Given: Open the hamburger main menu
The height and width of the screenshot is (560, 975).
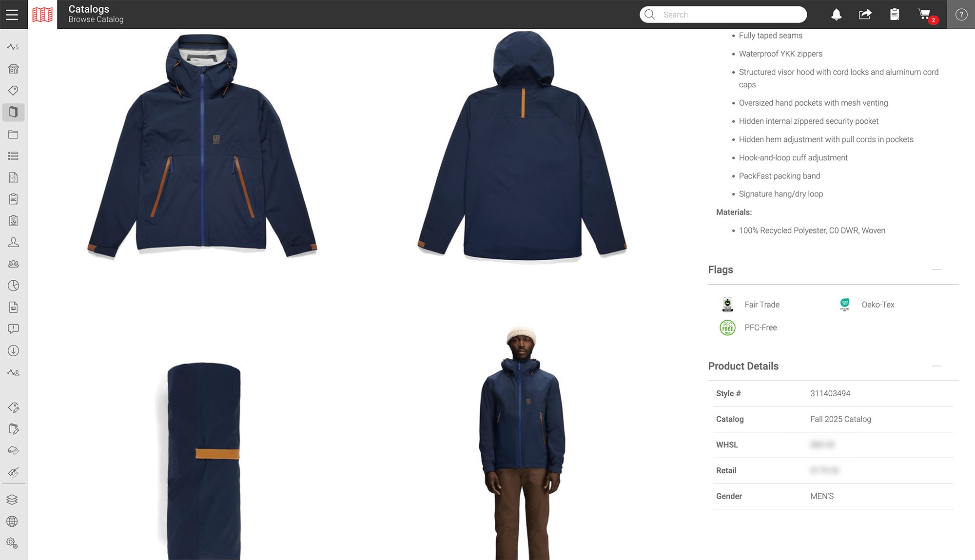Looking at the screenshot, I should click(x=12, y=15).
